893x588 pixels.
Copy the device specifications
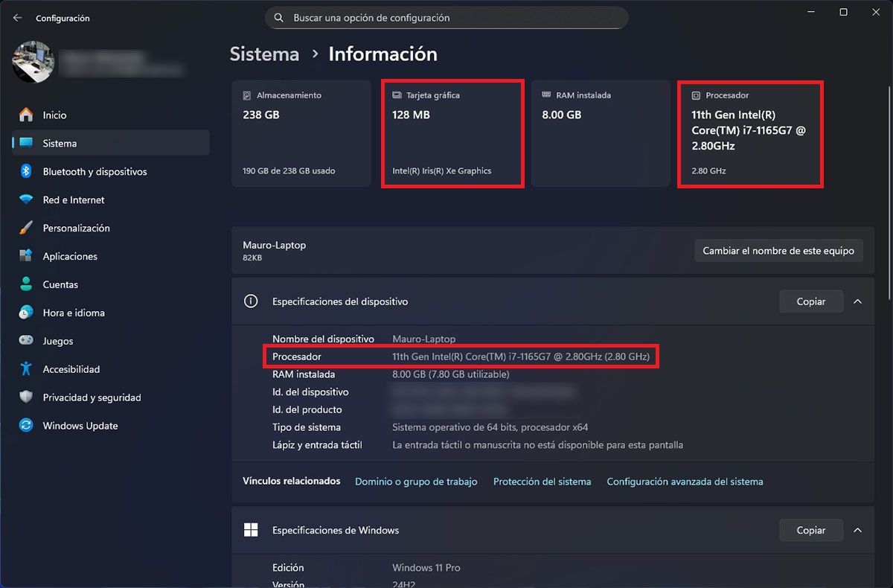[x=811, y=301]
